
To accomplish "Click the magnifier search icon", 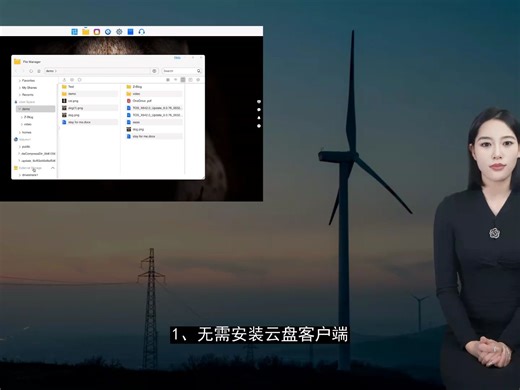I will [x=199, y=71].
